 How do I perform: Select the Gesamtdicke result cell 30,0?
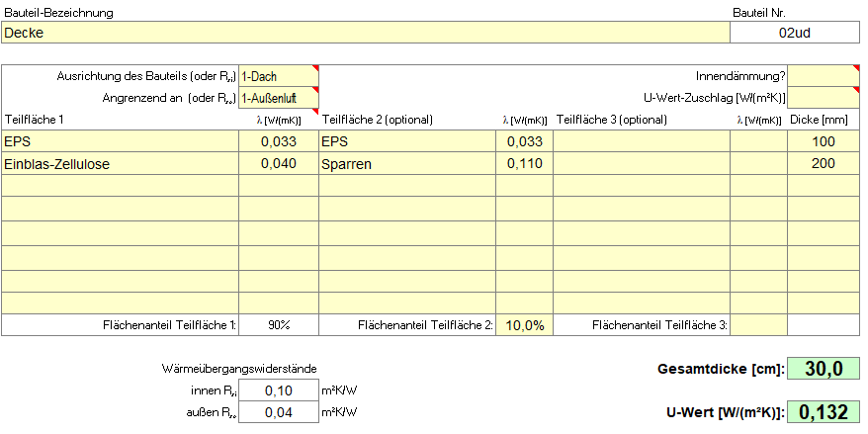[823, 370]
